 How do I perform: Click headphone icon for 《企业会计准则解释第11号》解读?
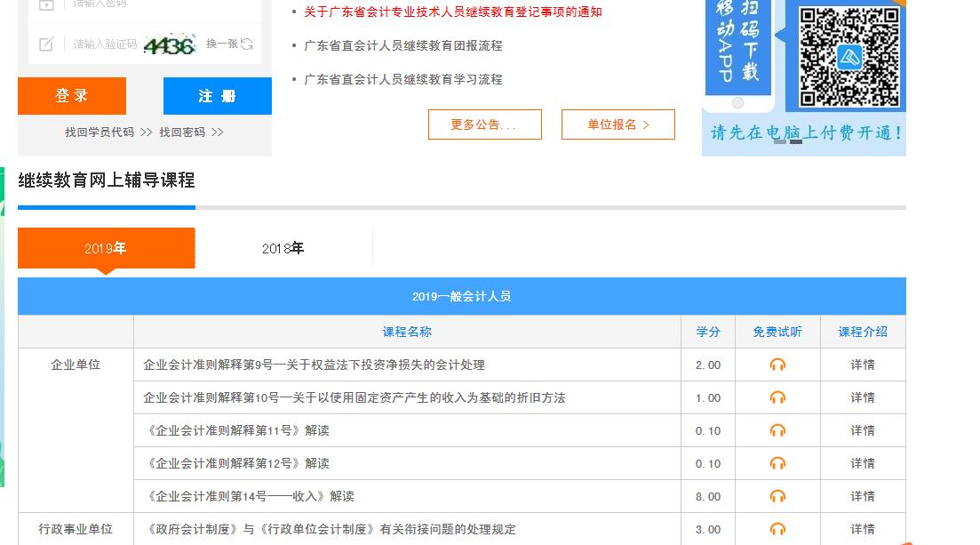(x=777, y=430)
